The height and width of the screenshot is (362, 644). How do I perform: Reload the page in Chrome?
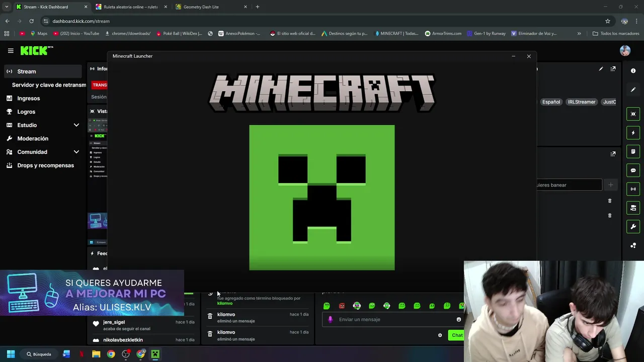tap(31, 21)
